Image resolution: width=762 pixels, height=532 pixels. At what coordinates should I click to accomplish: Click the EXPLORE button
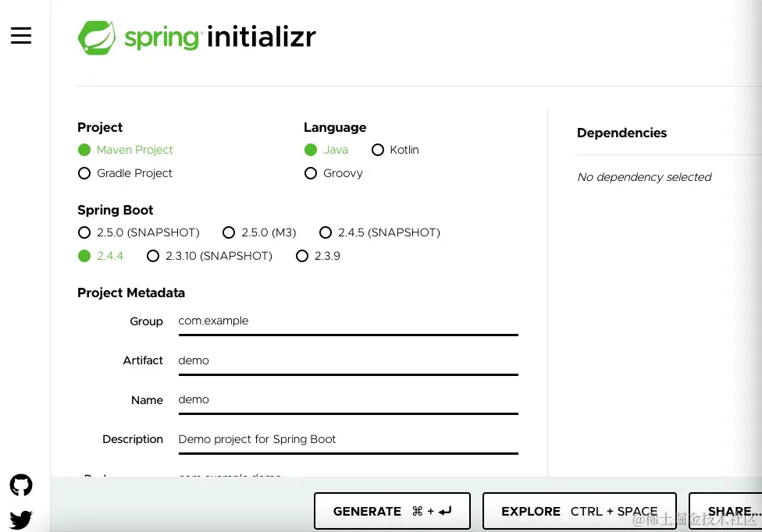579,511
